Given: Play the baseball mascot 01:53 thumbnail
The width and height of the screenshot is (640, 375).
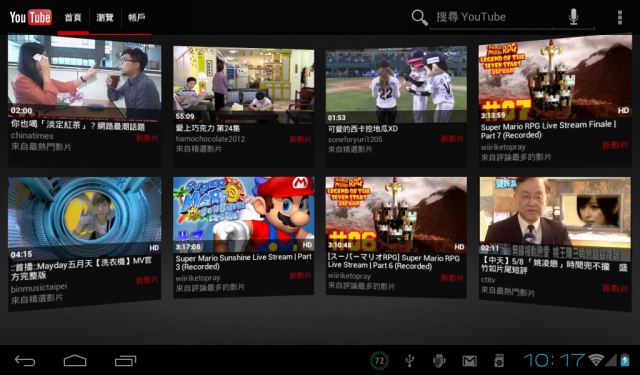Looking at the screenshot, I should click(x=396, y=86).
